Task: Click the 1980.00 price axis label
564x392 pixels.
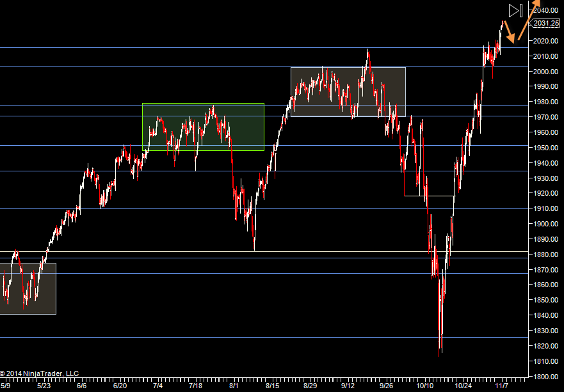Action: pyautogui.click(x=546, y=102)
